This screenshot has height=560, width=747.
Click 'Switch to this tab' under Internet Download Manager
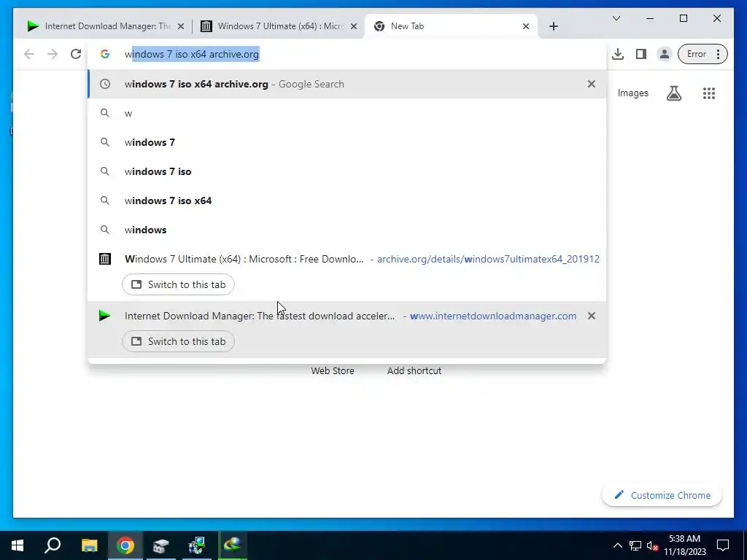(x=178, y=341)
